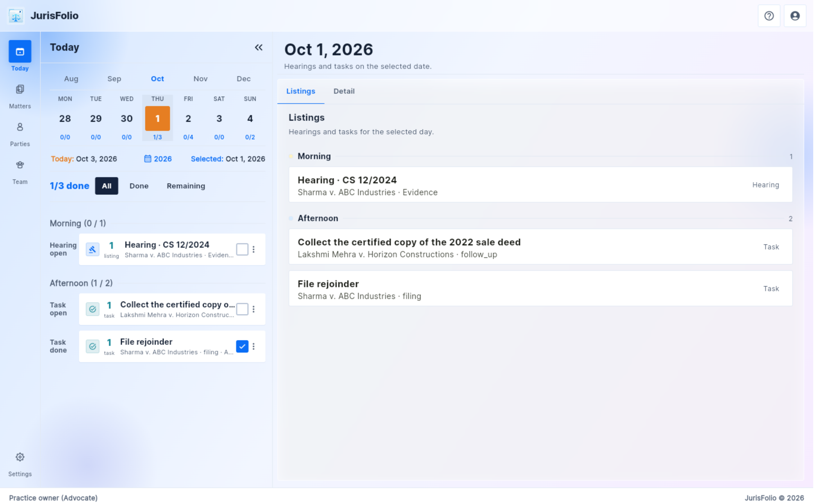
Task: Select highlighted Thursday 1 date
Action: pos(157,118)
